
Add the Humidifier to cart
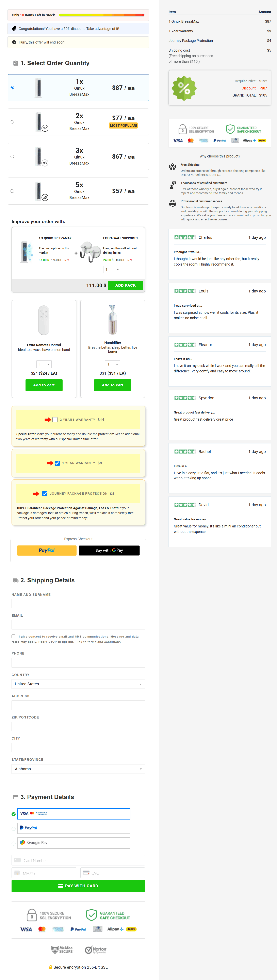(113, 385)
